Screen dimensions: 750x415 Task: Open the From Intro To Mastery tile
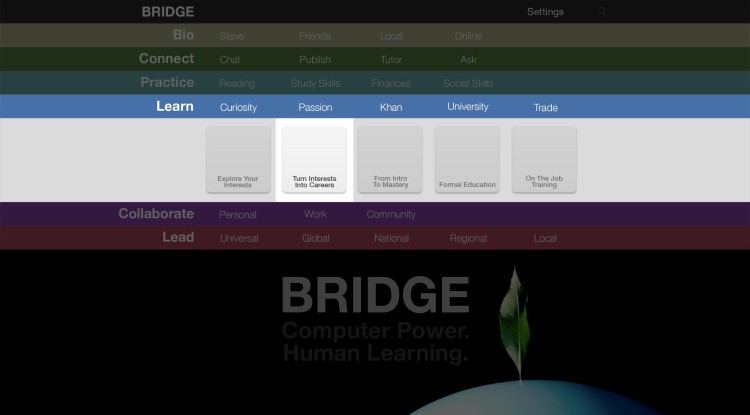coord(390,159)
